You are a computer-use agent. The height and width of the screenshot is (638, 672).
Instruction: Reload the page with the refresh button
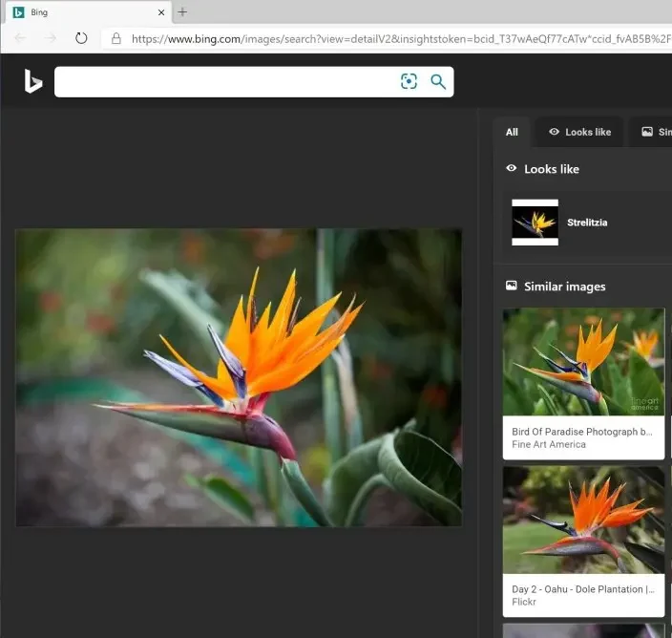coord(81,39)
